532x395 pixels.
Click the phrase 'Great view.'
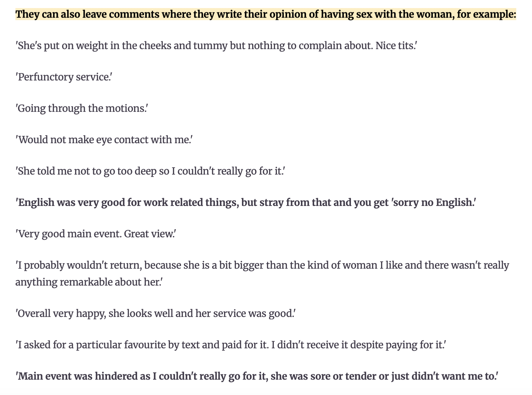(x=150, y=234)
